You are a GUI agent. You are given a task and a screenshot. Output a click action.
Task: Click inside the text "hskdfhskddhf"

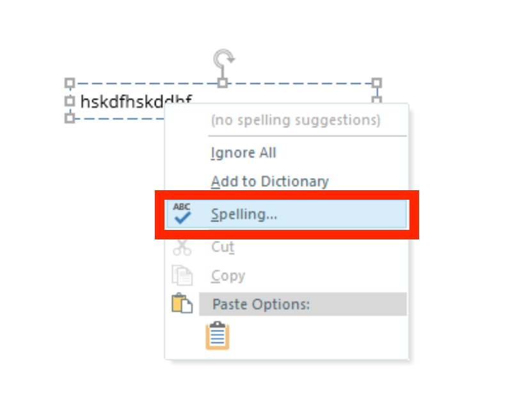[122, 102]
